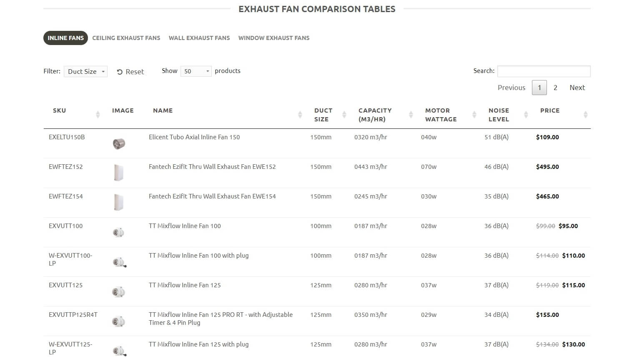642x364 pixels.
Task: Click SKU cell EWFTEZ152
Action: coord(66,167)
